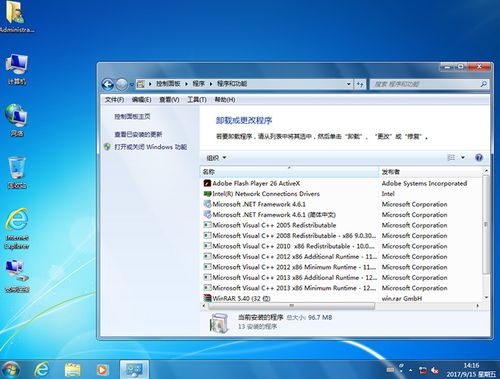500x379 pixels.
Task: Open the File menu
Action: click(114, 100)
